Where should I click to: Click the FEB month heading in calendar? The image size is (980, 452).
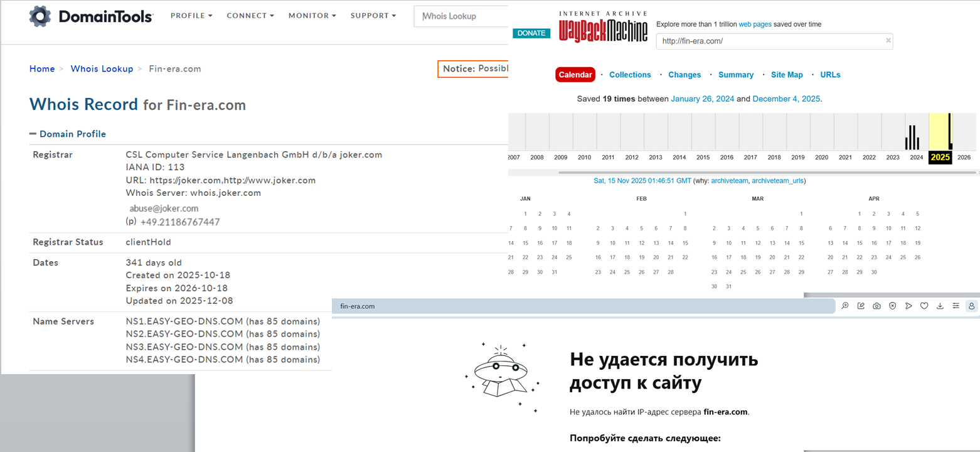(641, 198)
